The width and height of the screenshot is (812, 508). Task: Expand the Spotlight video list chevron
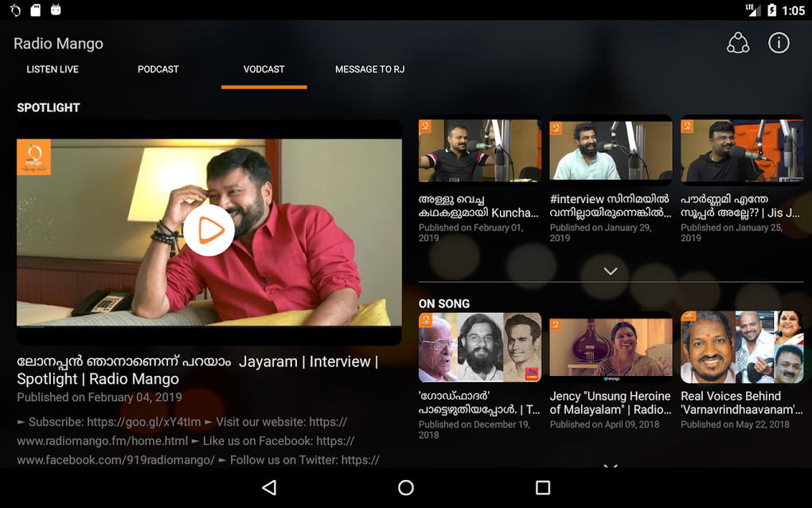[x=611, y=271]
